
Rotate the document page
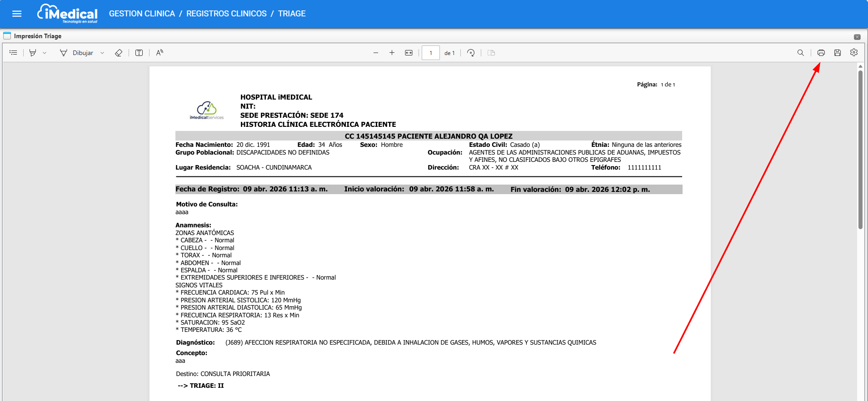pos(471,53)
